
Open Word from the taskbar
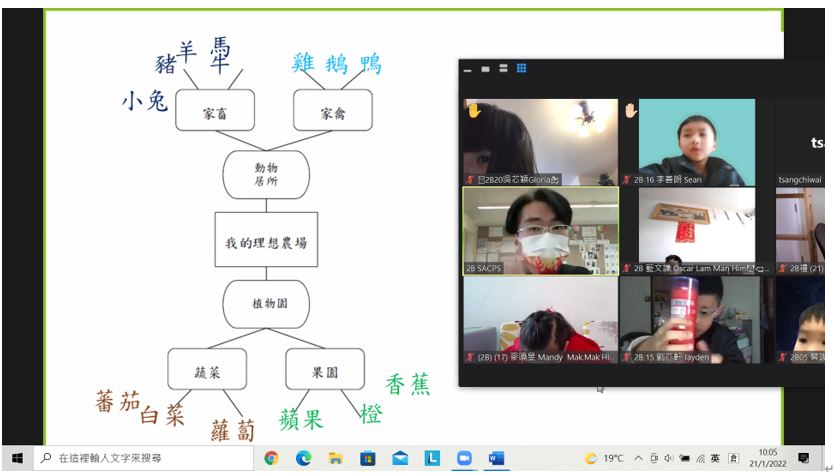click(x=496, y=458)
